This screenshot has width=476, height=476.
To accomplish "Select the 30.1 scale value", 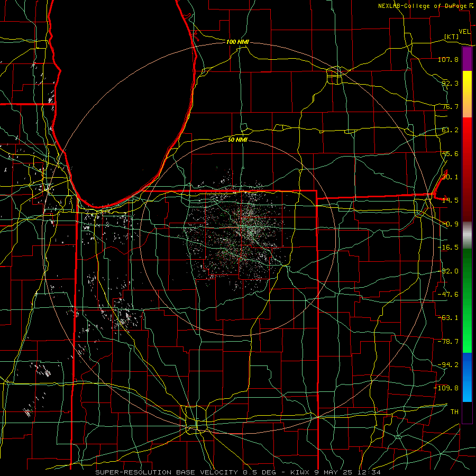I will (x=450, y=177).
